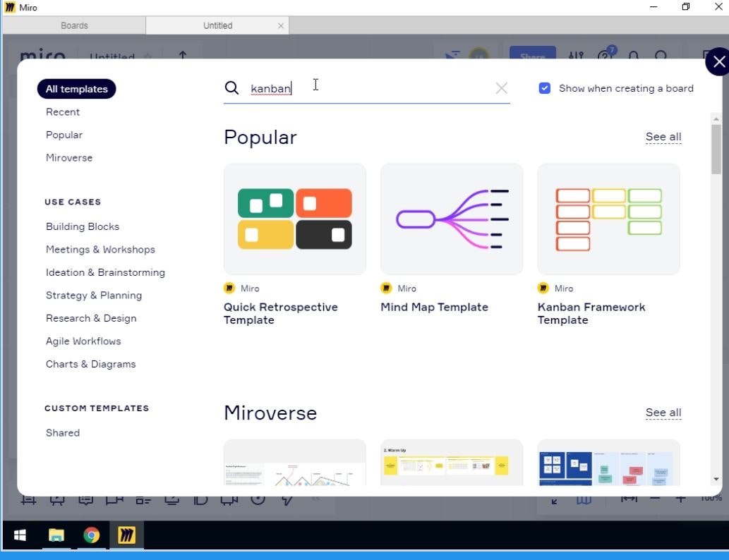Viewport: 729px width, 560px height.
Task: Click the Kanban Framework Template title
Action: pyautogui.click(x=591, y=314)
